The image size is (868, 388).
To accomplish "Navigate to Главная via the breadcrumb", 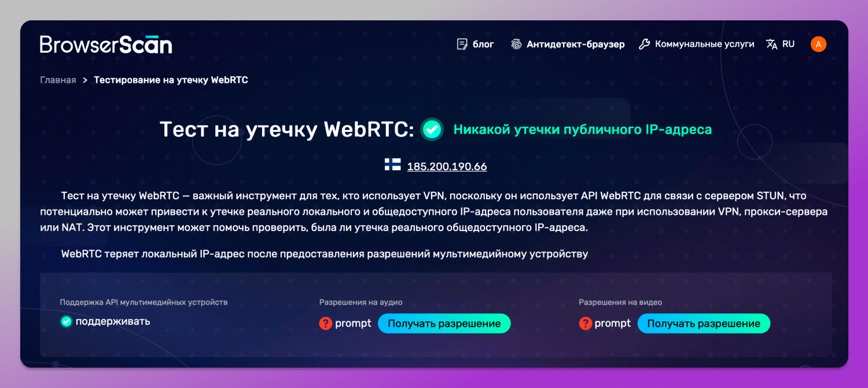I will (x=57, y=80).
